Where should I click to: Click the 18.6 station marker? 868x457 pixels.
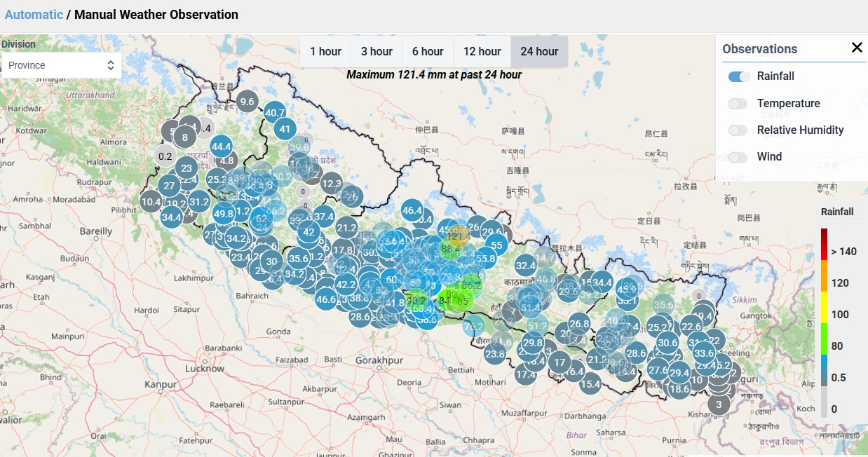pos(679,389)
